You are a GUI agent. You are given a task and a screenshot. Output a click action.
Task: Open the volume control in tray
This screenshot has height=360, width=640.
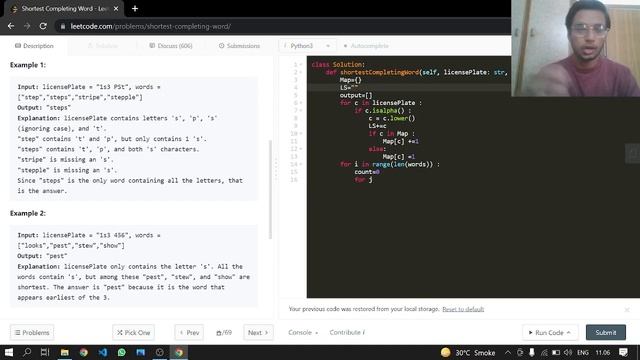[x=568, y=352]
